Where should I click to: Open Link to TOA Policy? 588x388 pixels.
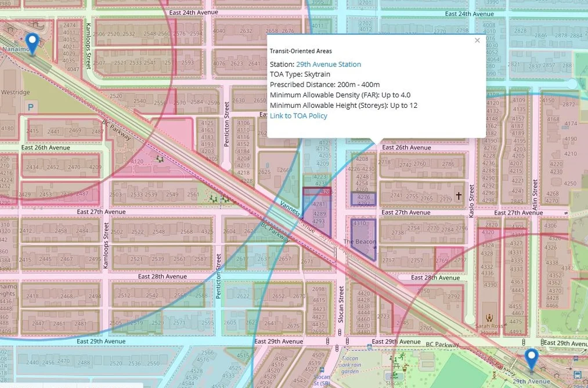(298, 116)
